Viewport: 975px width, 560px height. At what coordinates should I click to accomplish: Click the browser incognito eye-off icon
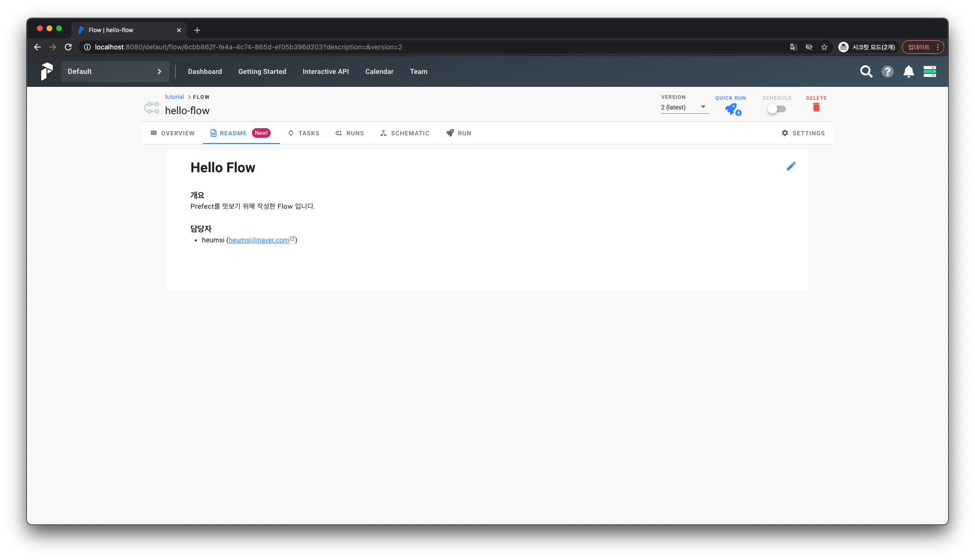(x=809, y=47)
